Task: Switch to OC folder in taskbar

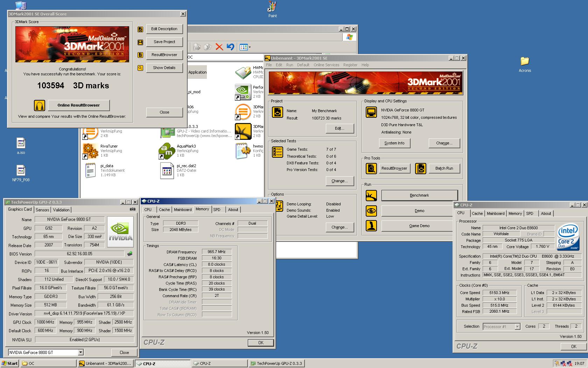Action: click(x=49, y=363)
